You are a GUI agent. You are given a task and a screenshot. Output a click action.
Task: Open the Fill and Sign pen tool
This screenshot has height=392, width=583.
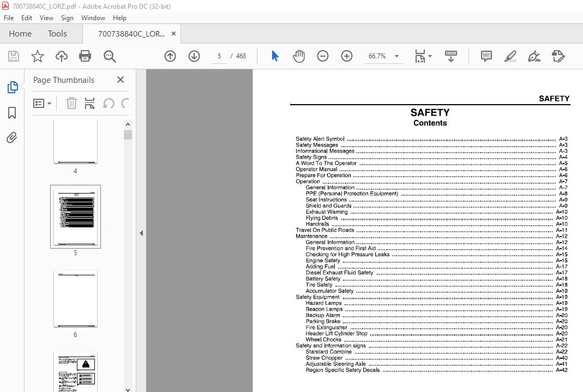click(534, 56)
